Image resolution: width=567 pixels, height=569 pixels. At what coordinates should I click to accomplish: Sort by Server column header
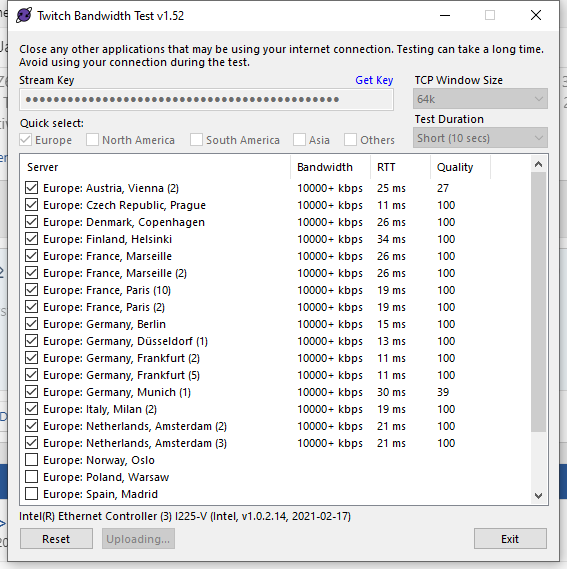click(155, 167)
